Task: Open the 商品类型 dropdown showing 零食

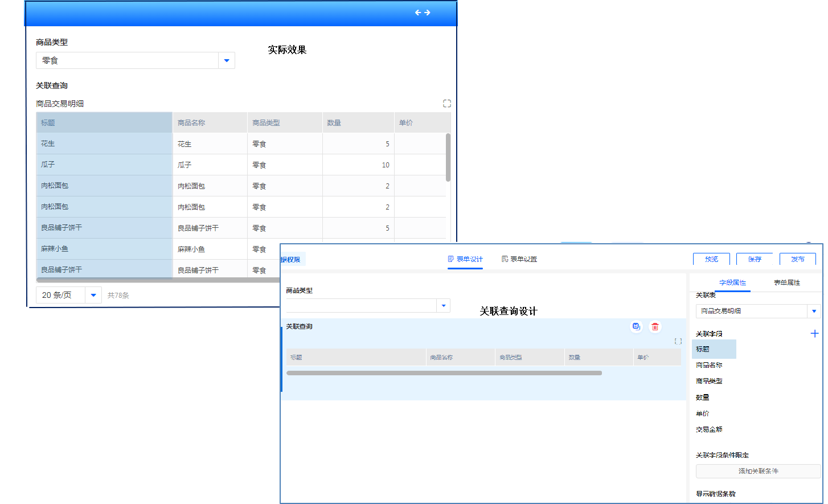Action: (x=227, y=60)
